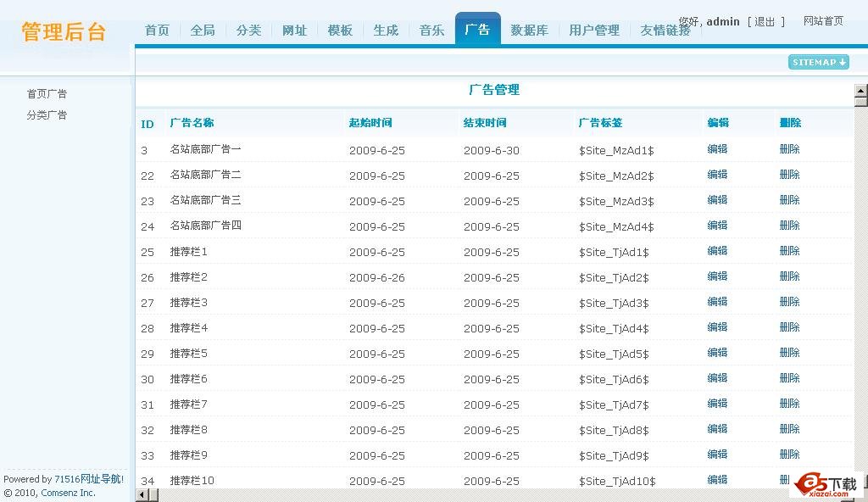Image resolution: width=868 pixels, height=502 pixels.
Task: Click 分类广告 in the left sidebar
Action: tap(47, 115)
